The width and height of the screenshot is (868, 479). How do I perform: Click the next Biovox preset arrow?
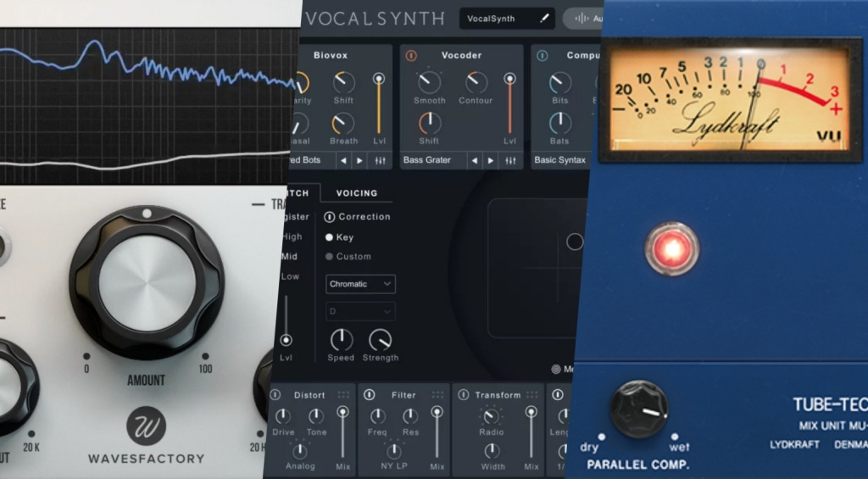(x=360, y=160)
